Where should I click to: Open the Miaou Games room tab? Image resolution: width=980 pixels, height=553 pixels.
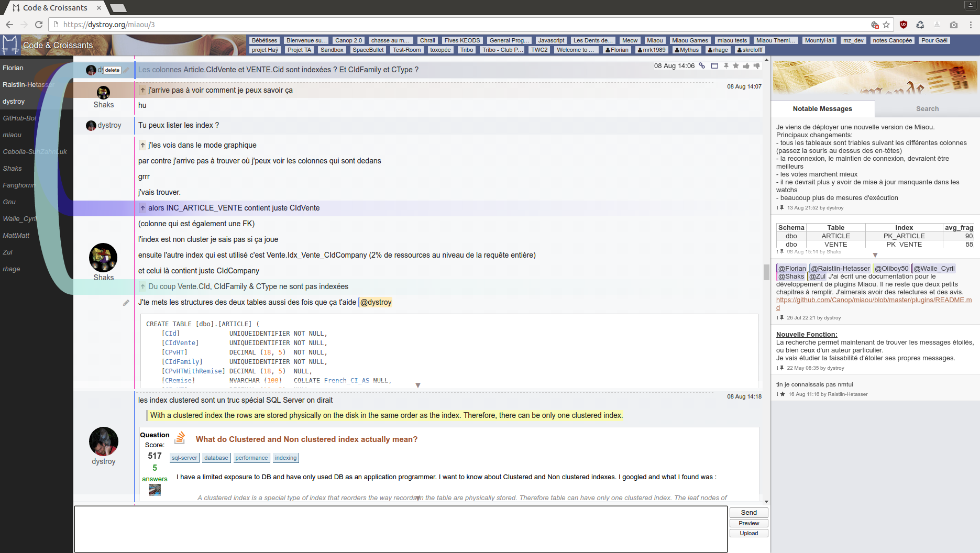point(690,40)
